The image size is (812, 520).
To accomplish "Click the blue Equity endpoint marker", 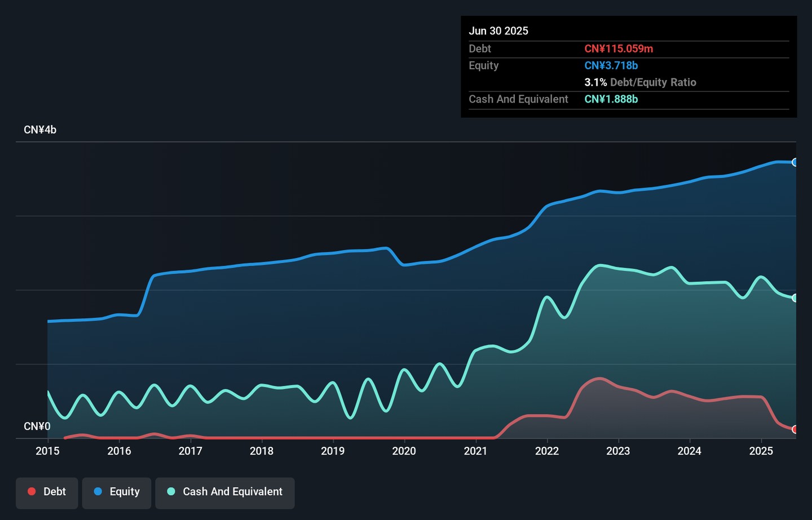I will click(795, 162).
